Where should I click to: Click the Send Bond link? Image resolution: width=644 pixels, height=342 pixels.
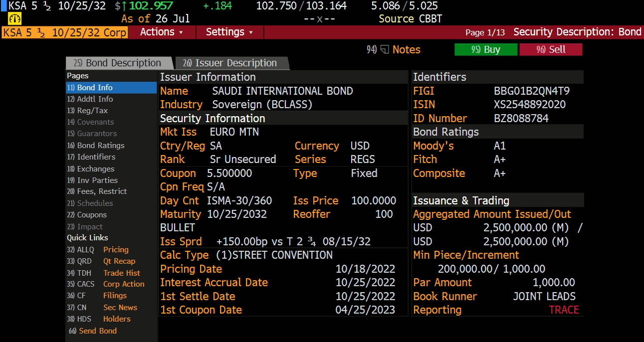[x=93, y=331]
